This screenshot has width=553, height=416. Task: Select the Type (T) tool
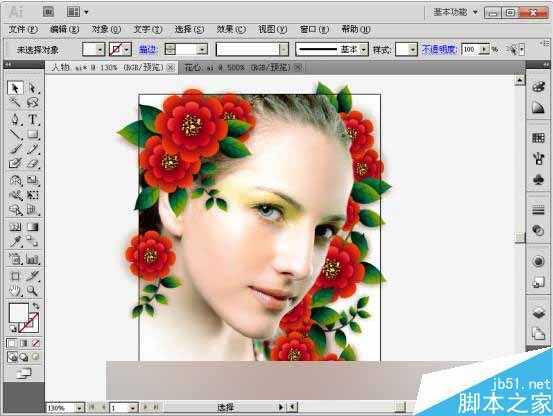tap(32, 120)
